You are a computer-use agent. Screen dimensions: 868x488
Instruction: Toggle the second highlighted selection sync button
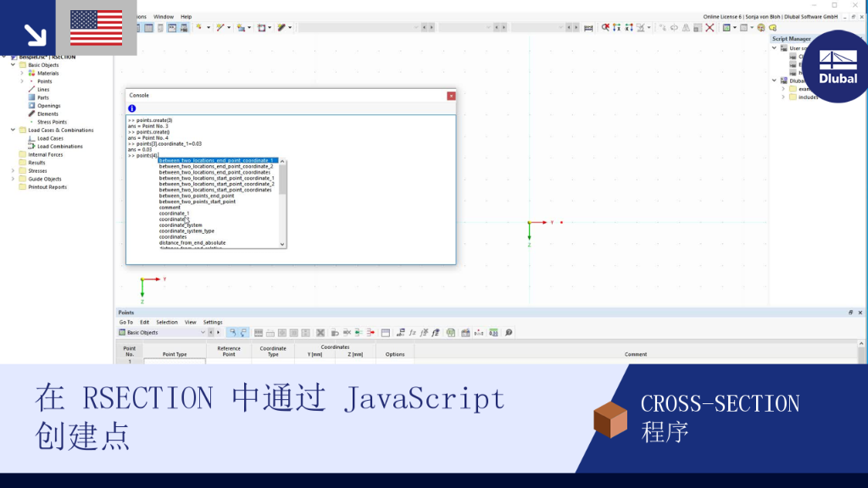click(243, 332)
